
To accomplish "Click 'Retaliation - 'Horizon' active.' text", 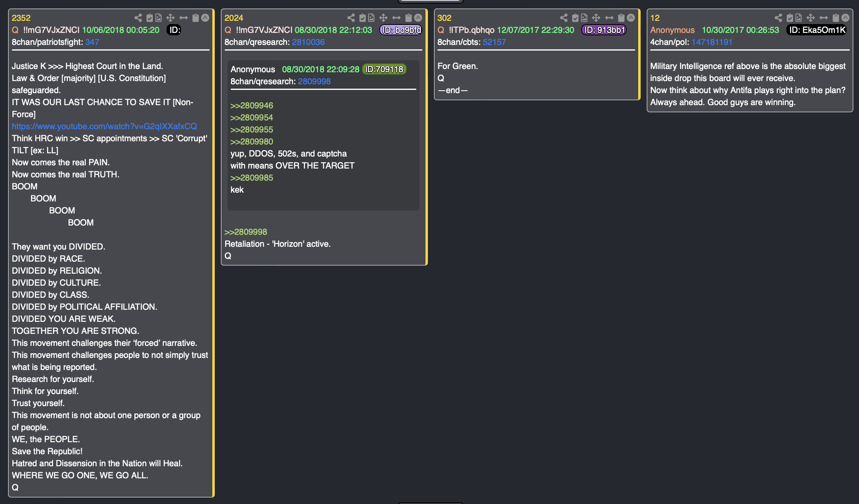I will click(277, 244).
